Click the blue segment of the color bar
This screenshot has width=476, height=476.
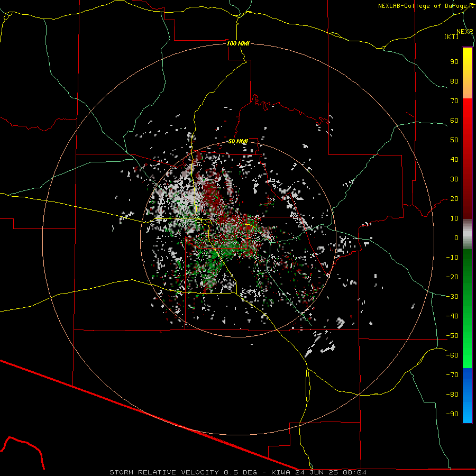[x=467, y=396]
